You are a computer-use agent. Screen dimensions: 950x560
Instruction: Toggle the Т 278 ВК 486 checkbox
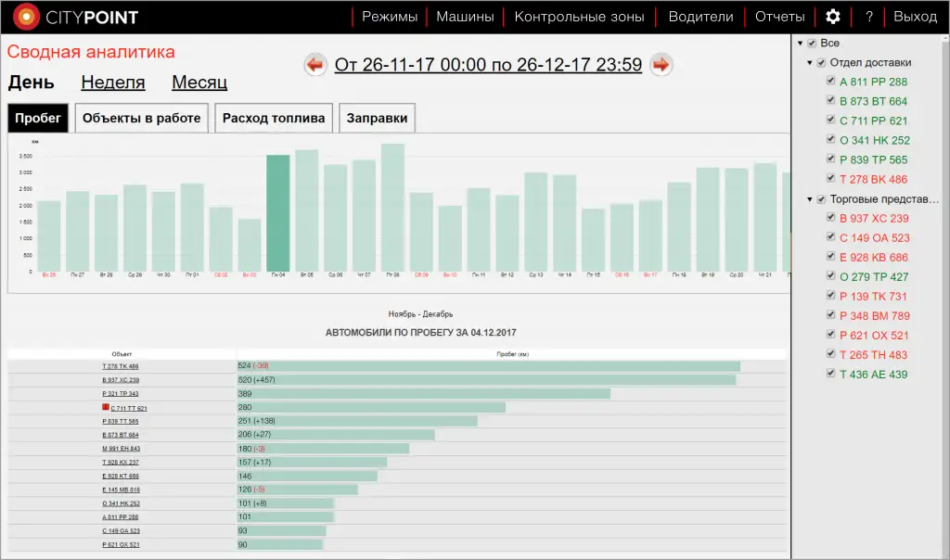point(831,179)
